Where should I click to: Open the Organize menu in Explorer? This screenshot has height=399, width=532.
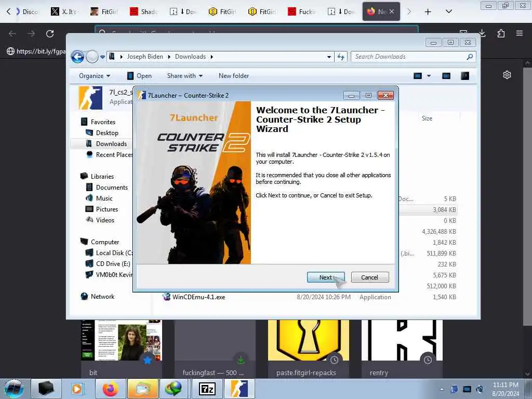point(95,76)
